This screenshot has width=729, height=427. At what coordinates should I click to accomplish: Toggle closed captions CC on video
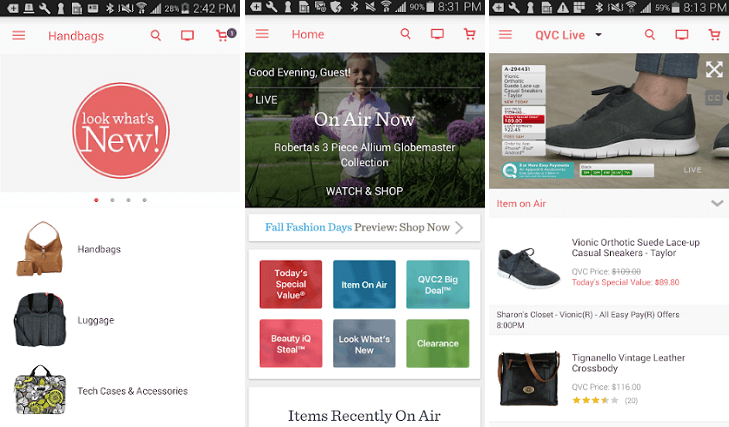click(714, 98)
